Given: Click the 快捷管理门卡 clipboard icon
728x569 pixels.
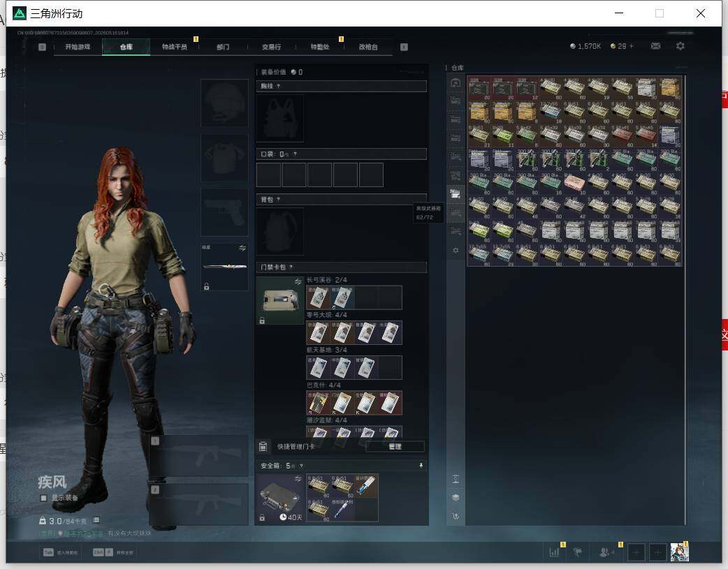Looking at the screenshot, I should [263, 447].
